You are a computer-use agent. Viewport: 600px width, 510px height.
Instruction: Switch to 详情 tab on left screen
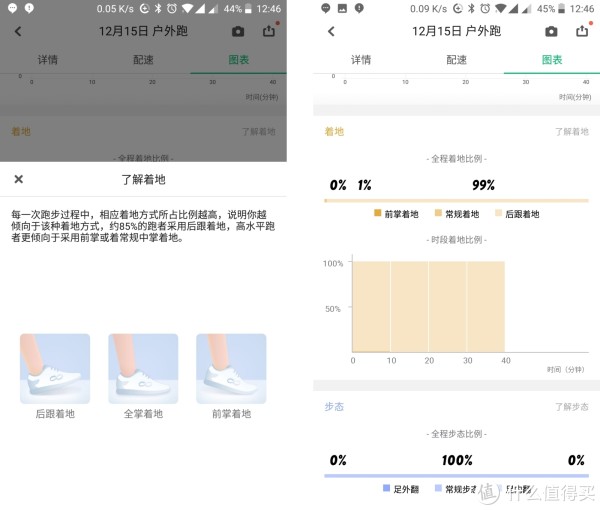pyautogui.click(x=48, y=60)
